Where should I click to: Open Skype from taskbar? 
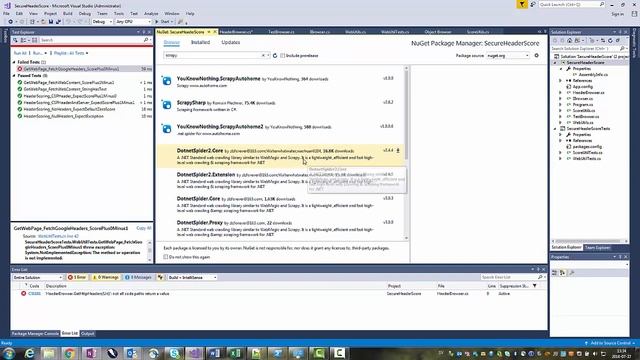174,353
